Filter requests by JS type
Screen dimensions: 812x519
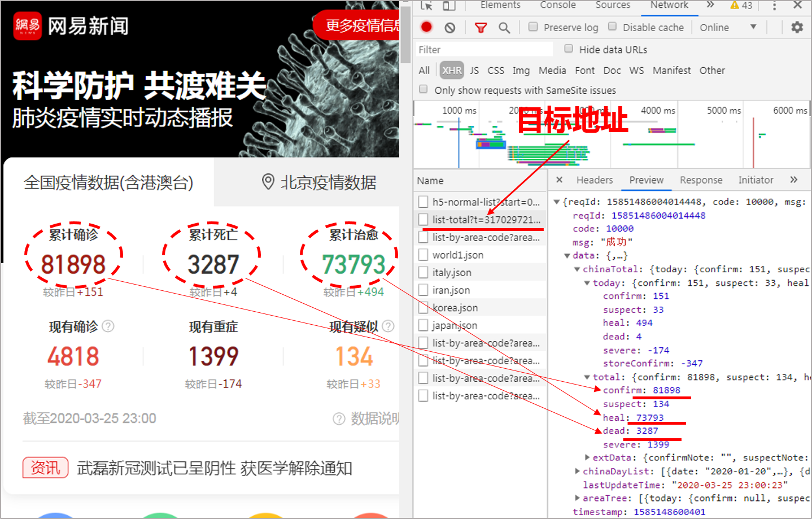474,70
